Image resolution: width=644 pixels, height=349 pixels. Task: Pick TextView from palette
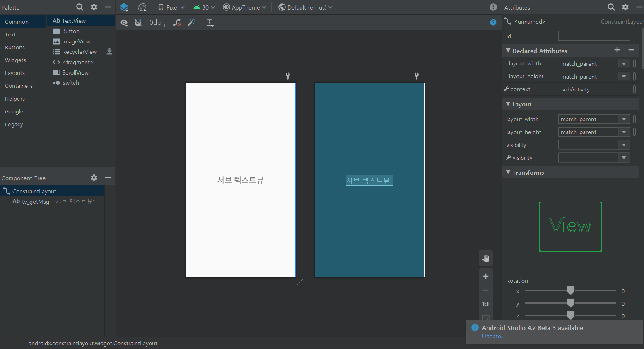point(81,21)
